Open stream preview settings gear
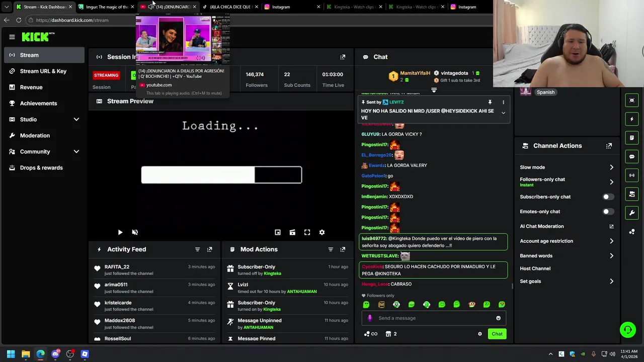 tap(322, 232)
